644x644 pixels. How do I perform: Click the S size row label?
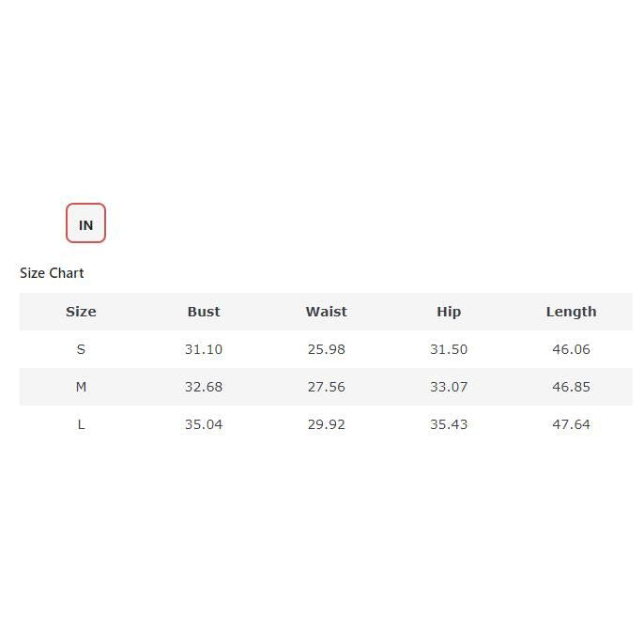81,349
